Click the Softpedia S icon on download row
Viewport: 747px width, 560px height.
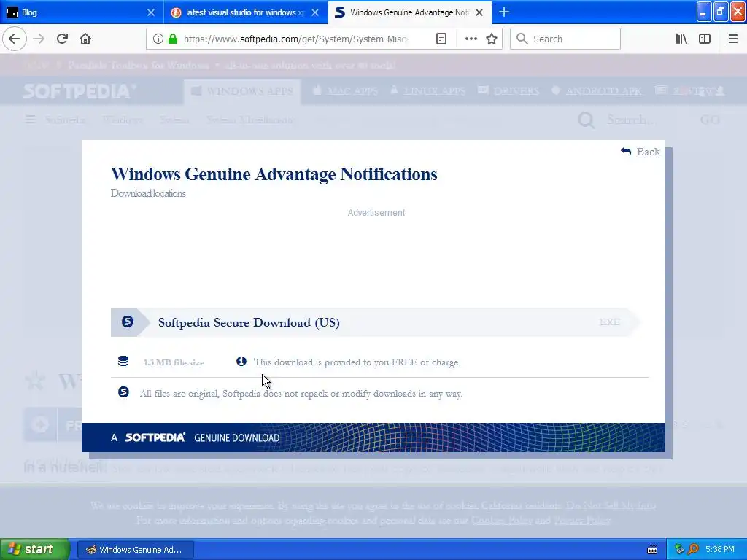[127, 322]
